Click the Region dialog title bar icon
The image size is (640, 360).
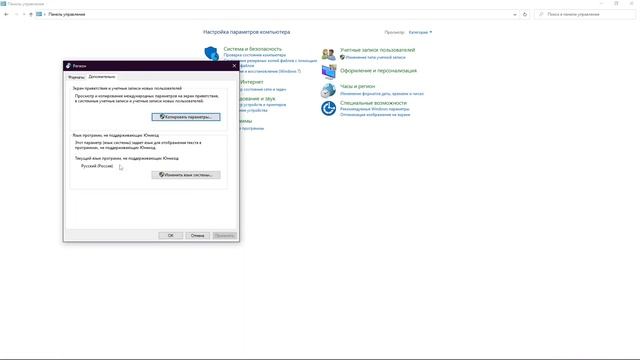tap(69, 66)
